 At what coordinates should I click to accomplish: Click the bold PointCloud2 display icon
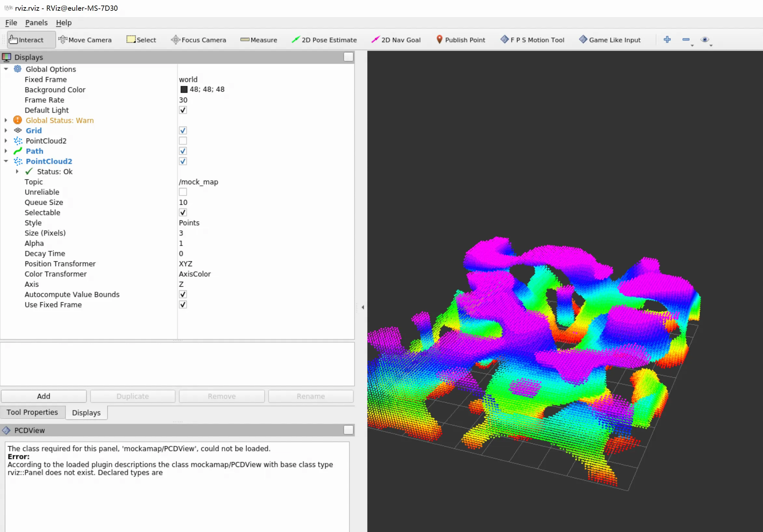[18, 162]
